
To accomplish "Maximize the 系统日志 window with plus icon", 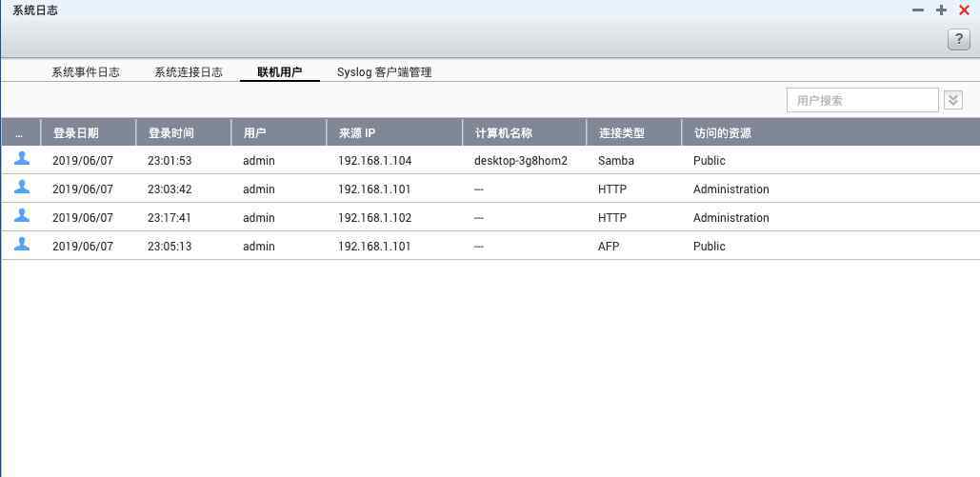I will [941, 10].
